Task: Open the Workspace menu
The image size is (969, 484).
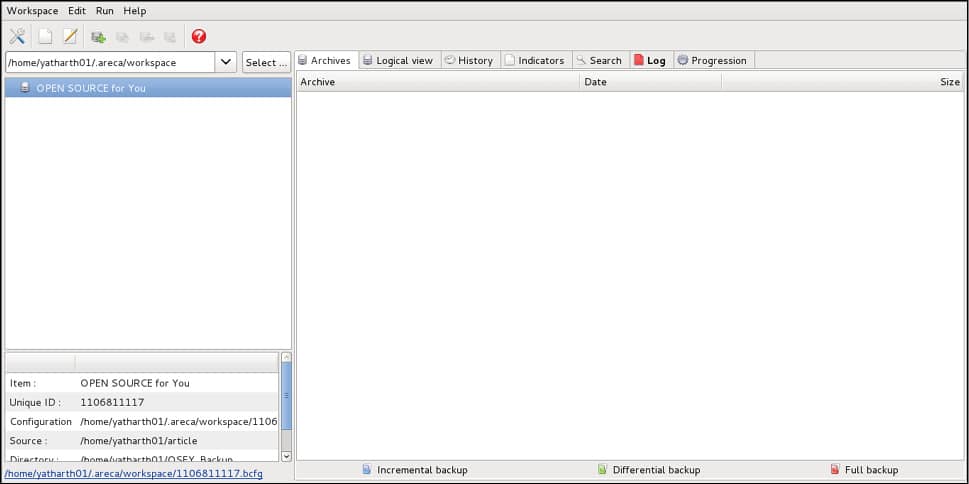Action: coord(32,11)
